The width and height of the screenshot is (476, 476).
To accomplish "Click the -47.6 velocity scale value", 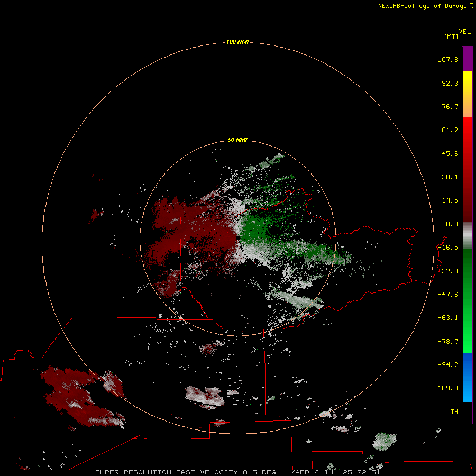I will [448, 295].
